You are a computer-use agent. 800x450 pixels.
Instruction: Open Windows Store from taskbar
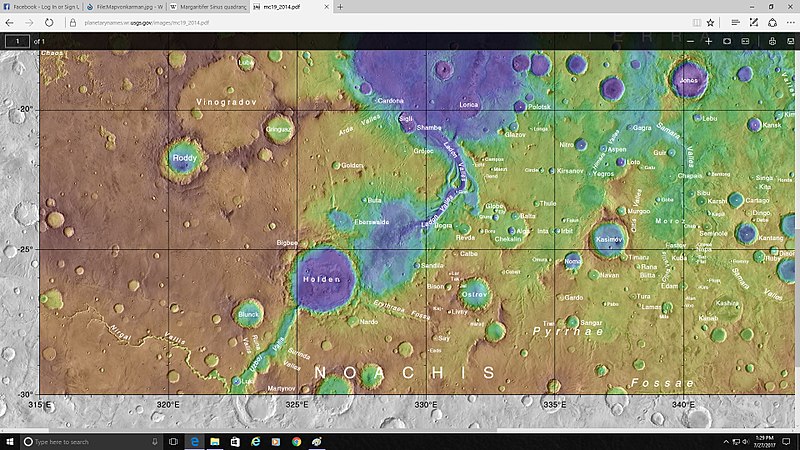[x=235, y=441]
